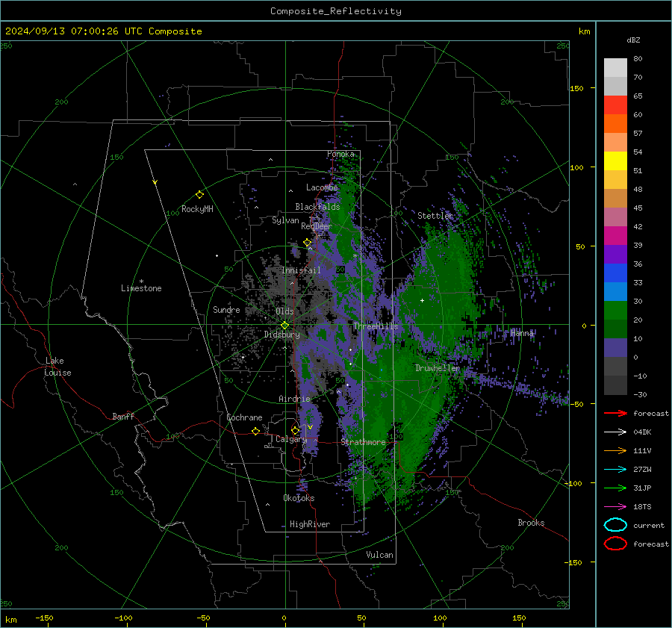Click the yellow diamond marker near RockyMH
This screenshot has height=628, width=672.
199,195
